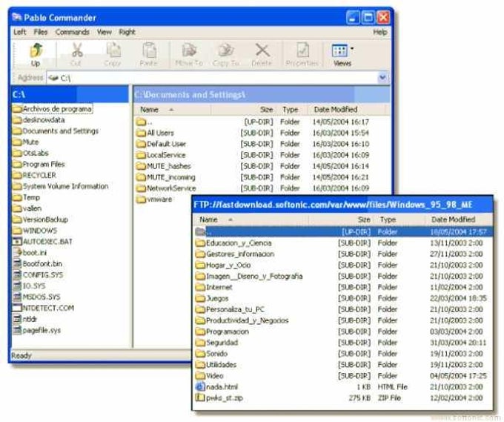Sort FTP panel by Type column header
Screen dimensions: 504x422
pos(399,220)
